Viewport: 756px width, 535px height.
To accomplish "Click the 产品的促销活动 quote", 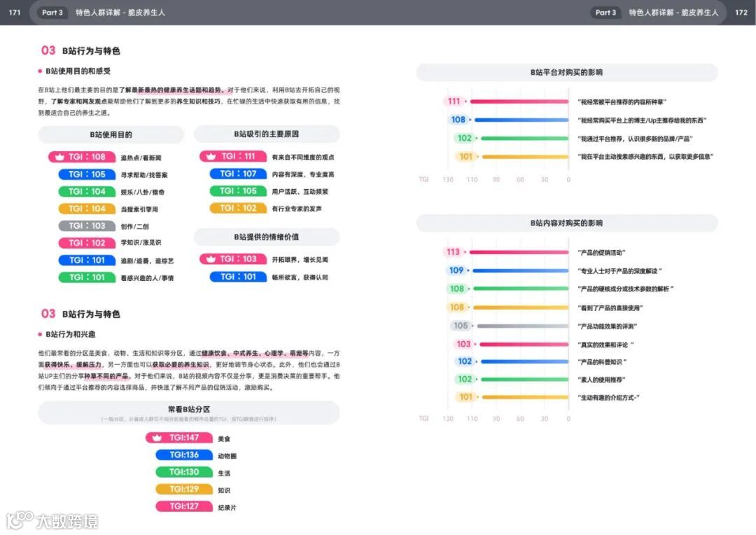I will coord(601,252).
